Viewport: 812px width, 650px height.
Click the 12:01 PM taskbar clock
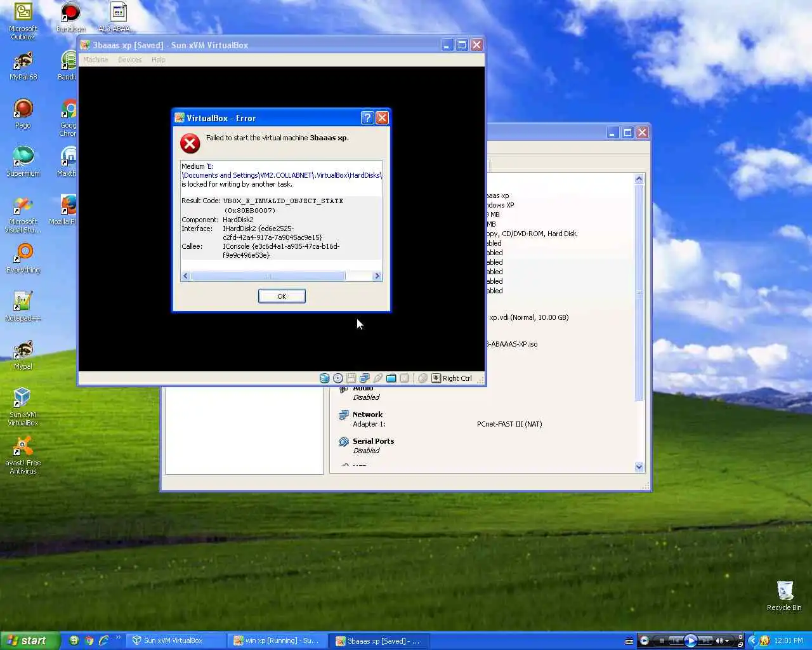pyautogui.click(x=789, y=640)
